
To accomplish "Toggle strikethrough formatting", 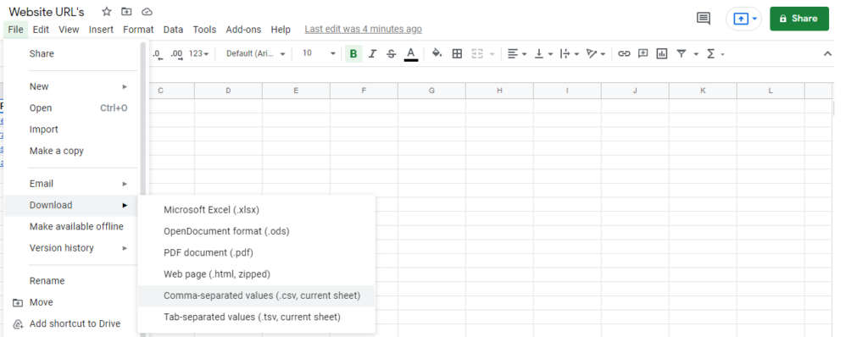I will [x=392, y=53].
